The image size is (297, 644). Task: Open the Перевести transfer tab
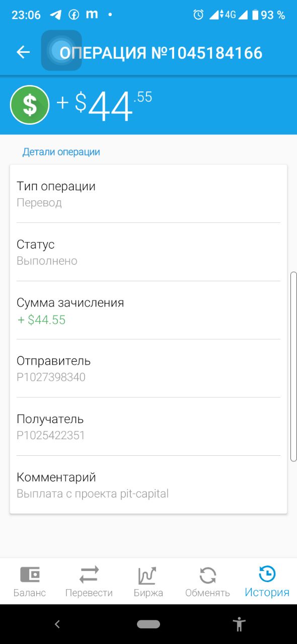pos(89,582)
